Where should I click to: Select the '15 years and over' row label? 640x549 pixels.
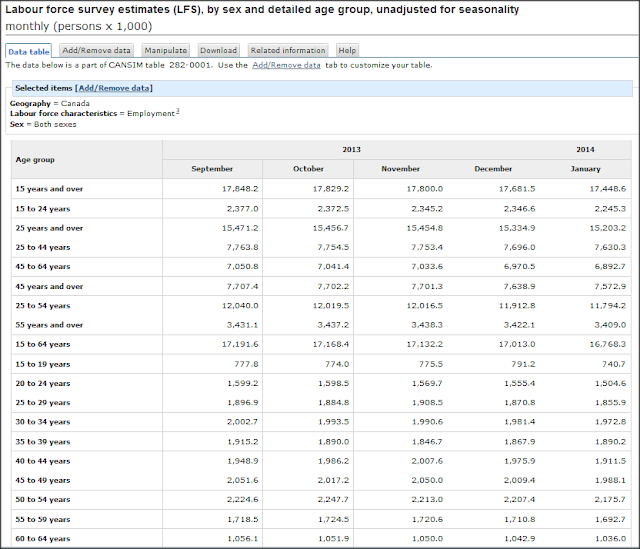point(49,189)
